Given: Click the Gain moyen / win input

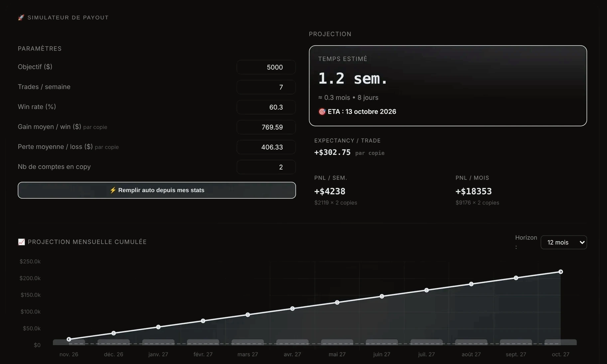Looking at the screenshot, I should pyautogui.click(x=266, y=127).
